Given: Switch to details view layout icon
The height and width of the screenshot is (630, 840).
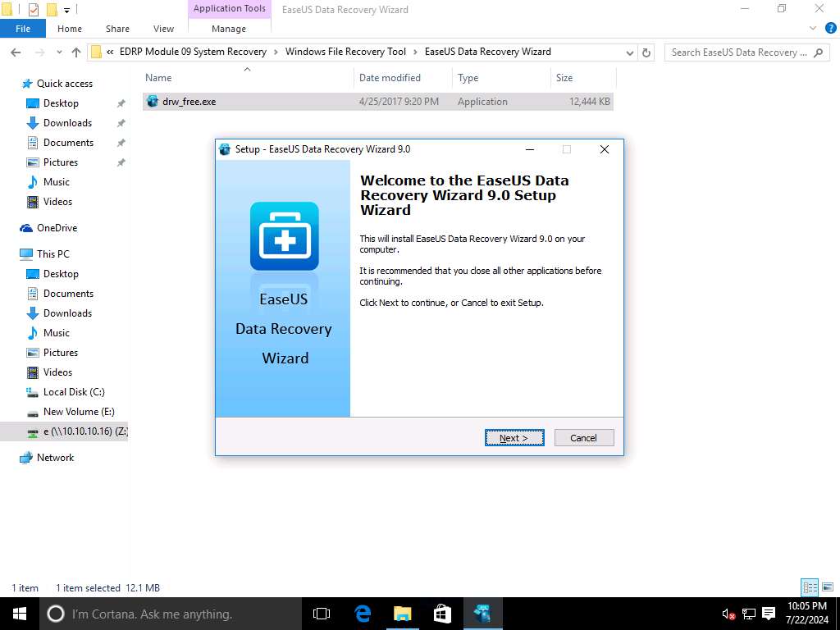Looking at the screenshot, I should coord(810,587).
